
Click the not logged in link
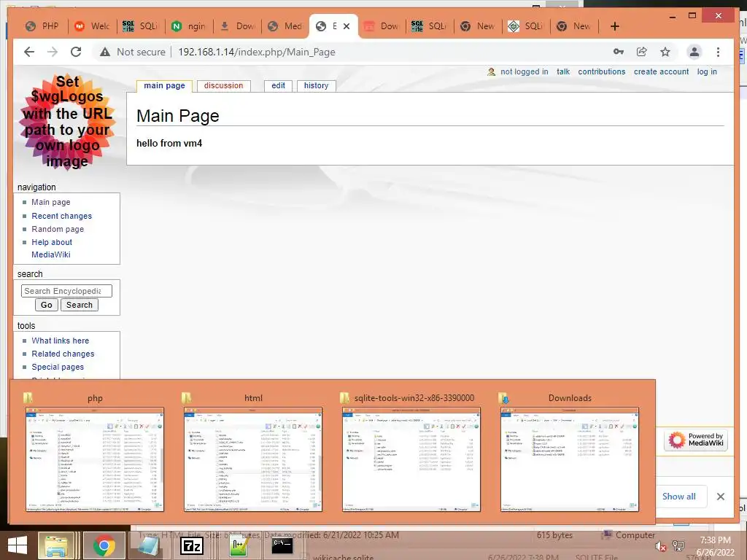tap(524, 72)
